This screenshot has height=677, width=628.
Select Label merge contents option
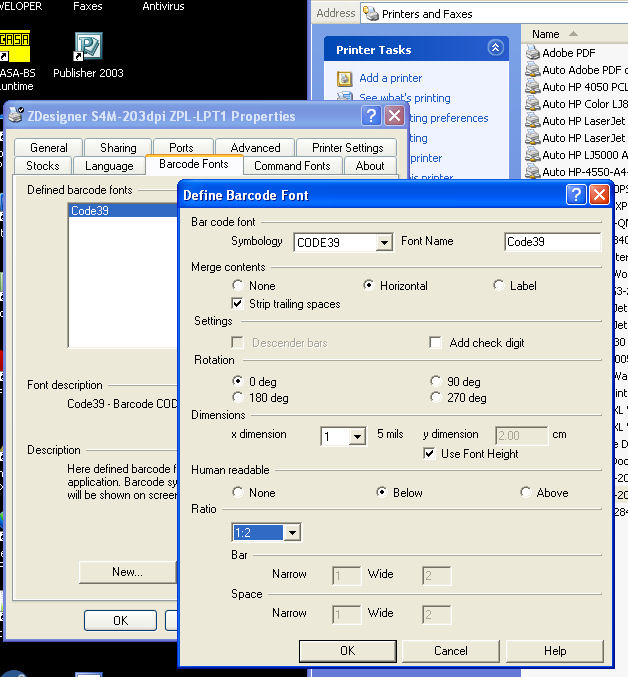499,285
